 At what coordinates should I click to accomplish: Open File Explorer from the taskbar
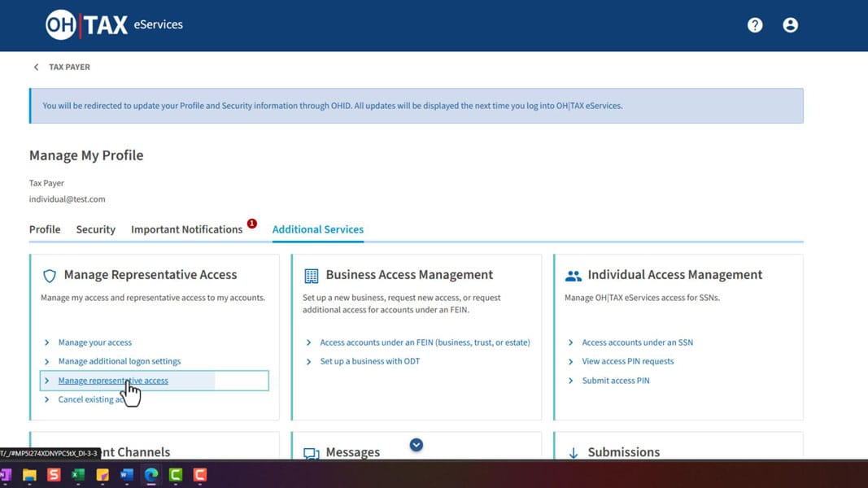tap(29, 475)
